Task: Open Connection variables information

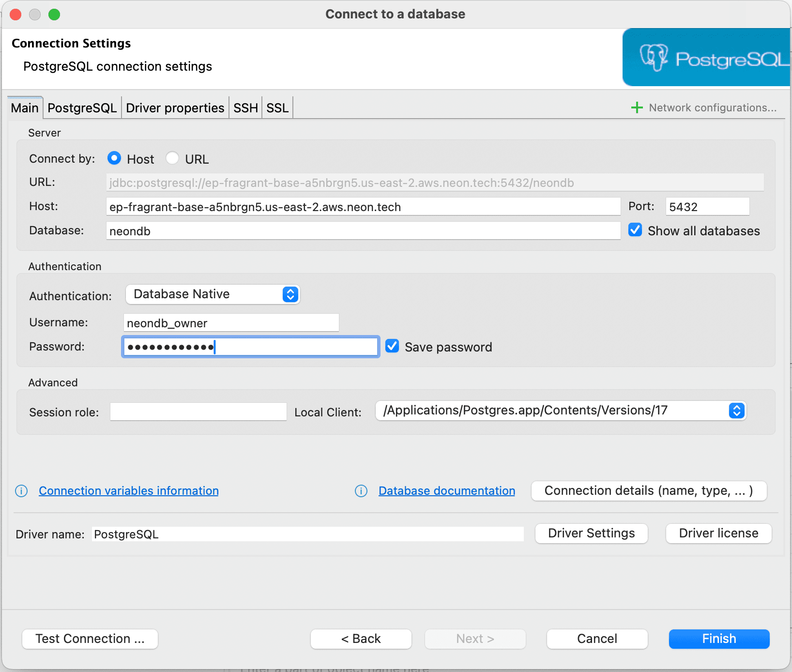Action: pyautogui.click(x=128, y=490)
